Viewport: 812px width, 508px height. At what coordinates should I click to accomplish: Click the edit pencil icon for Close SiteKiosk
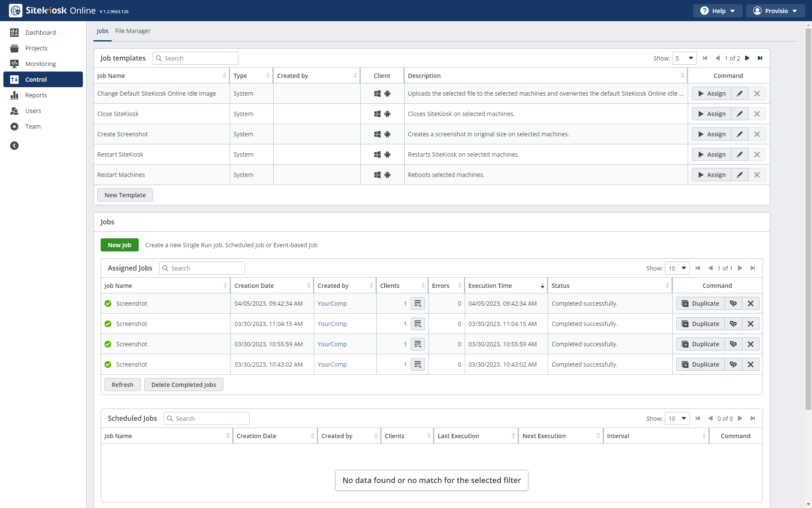[x=739, y=114]
